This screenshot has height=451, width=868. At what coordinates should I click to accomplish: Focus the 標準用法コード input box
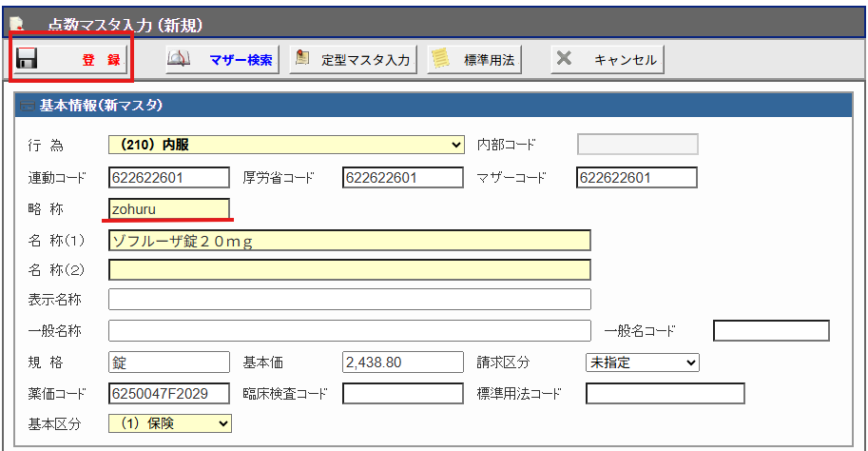665,393
